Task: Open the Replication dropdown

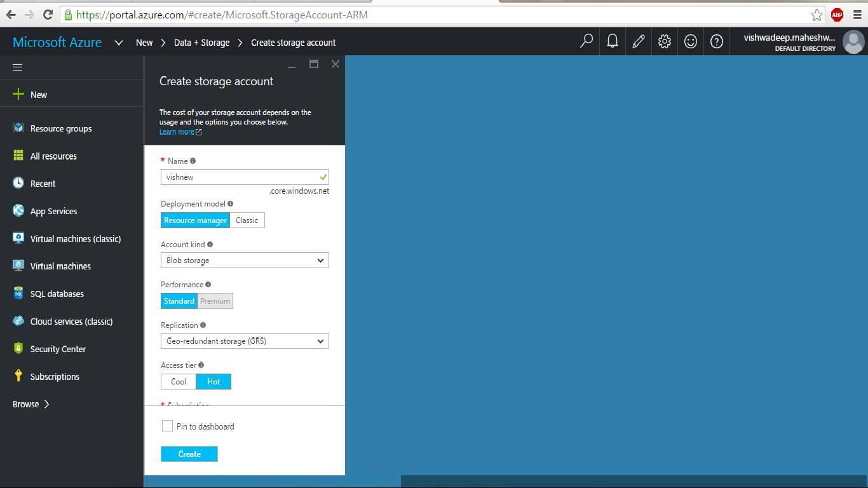Action: [x=245, y=341]
